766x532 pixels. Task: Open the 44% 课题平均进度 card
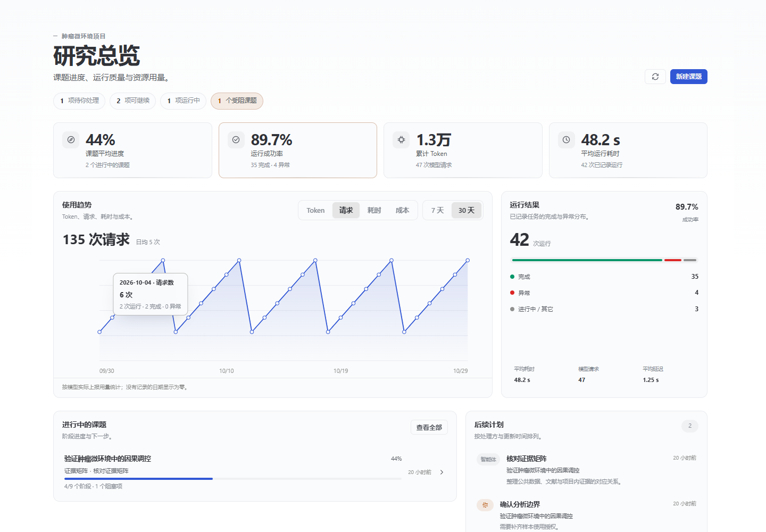coord(132,150)
